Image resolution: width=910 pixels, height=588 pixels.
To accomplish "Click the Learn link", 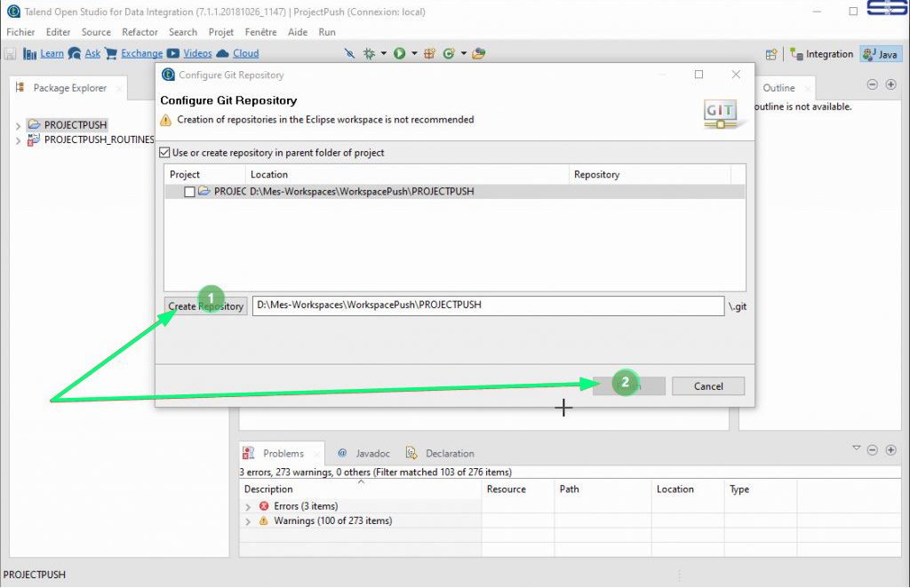I will [52, 53].
